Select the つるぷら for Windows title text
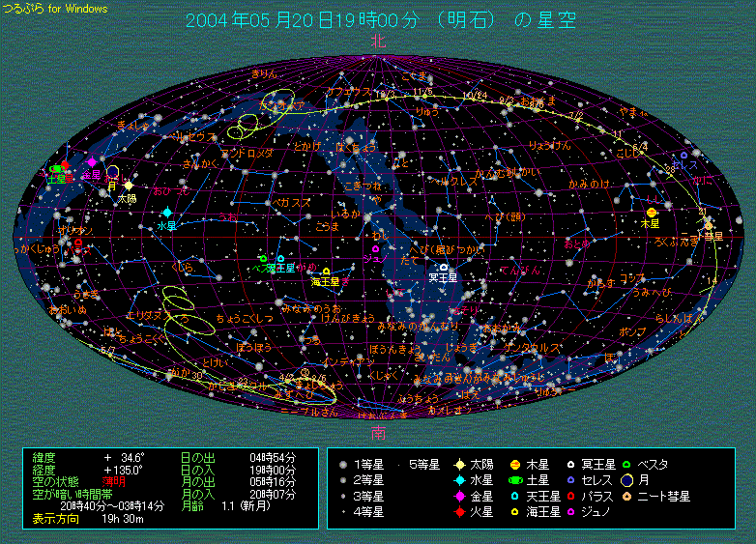Screen dimensions: 756x544 pyautogui.click(x=55, y=8)
